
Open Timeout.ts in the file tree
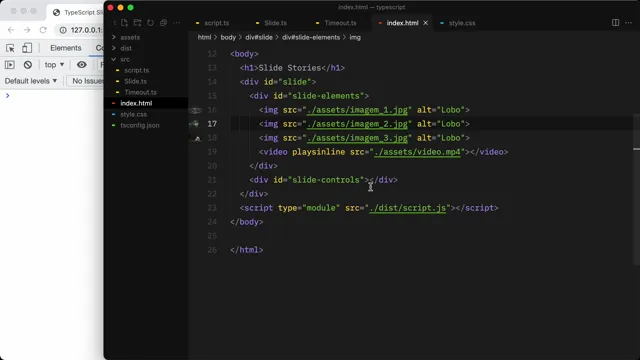tap(140, 92)
